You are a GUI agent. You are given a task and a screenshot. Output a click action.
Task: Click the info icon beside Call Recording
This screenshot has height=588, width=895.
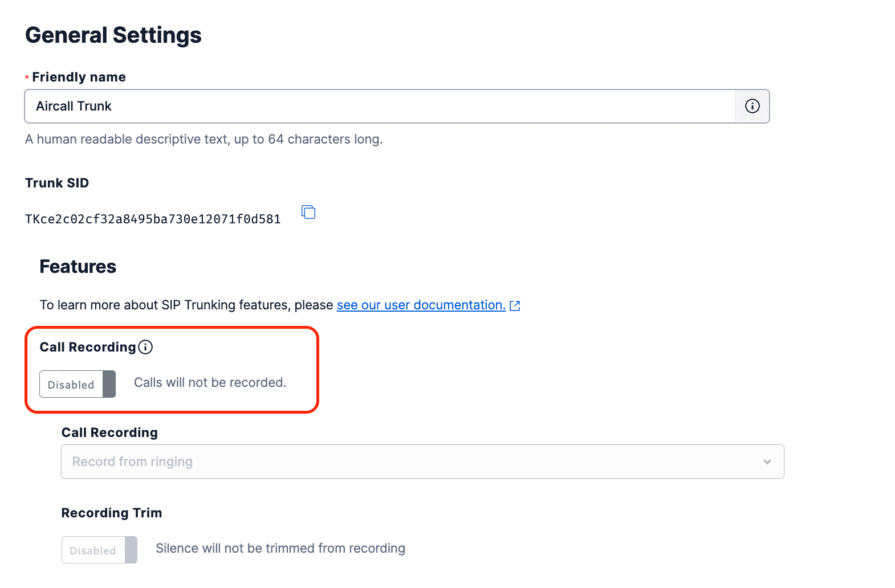tap(146, 347)
